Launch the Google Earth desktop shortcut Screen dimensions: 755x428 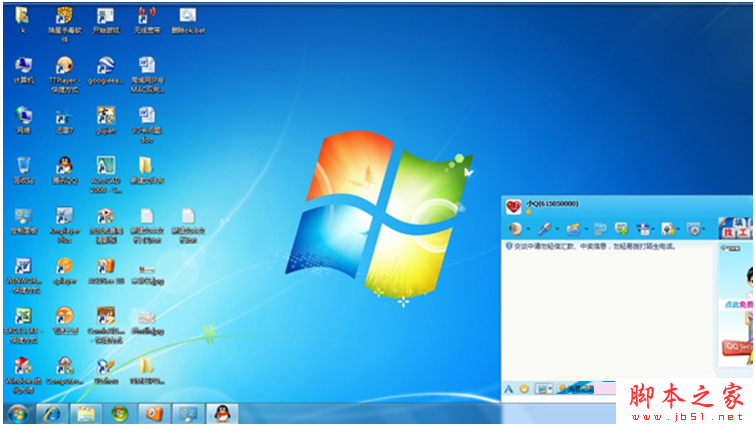105,70
